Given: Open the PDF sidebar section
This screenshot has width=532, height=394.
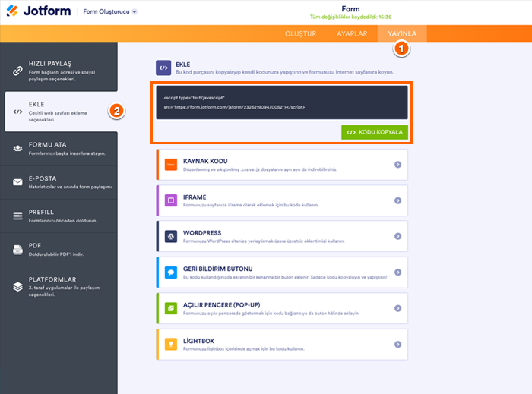Looking at the screenshot, I should [x=59, y=249].
